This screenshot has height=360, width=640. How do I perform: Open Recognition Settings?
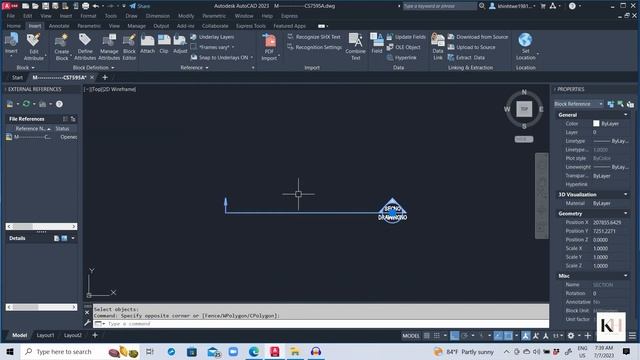coord(314,47)
